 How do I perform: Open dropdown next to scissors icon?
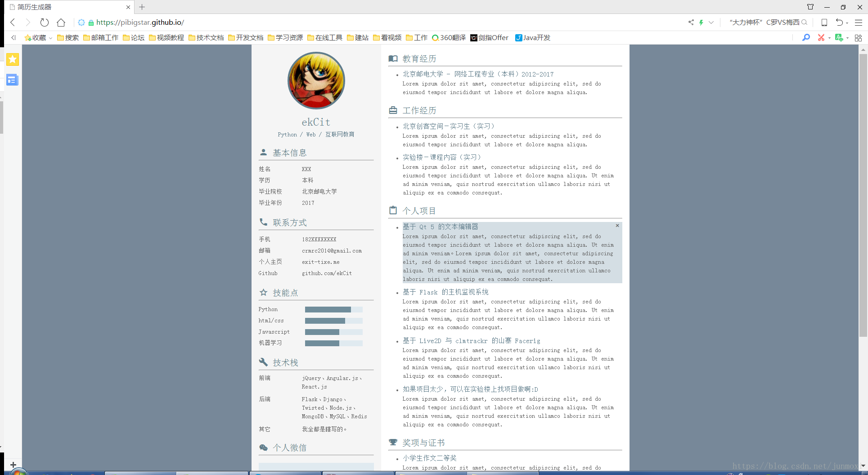tap(829, 38)
